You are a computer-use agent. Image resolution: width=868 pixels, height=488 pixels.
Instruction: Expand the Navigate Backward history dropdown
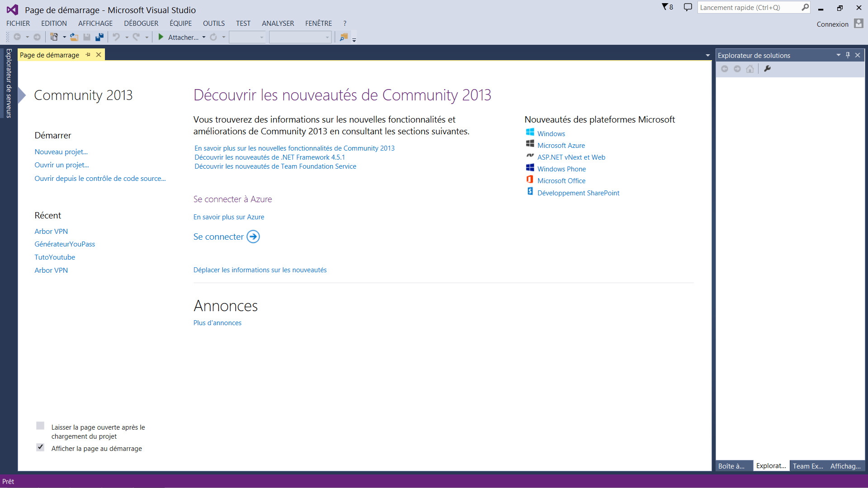[x=27, y=37]
